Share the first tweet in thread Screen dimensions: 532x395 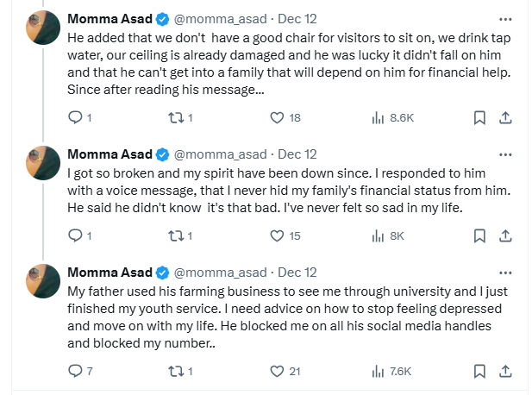506,117
